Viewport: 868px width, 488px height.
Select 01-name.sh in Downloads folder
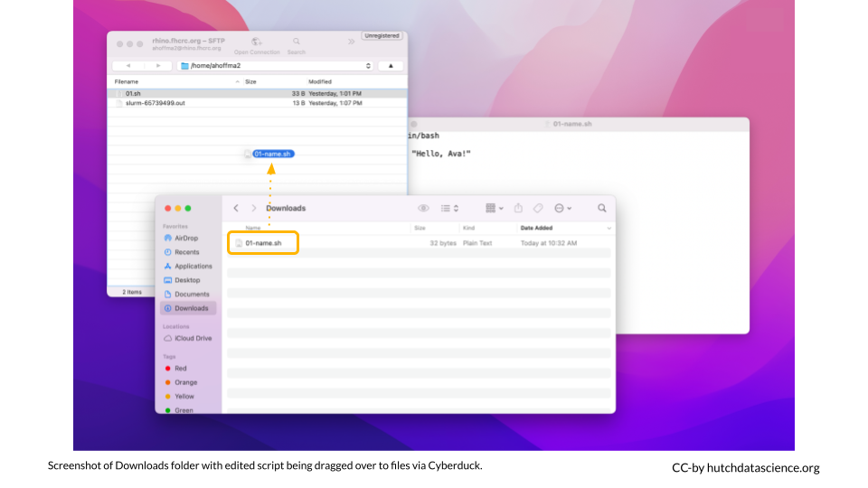coord(263,243)
